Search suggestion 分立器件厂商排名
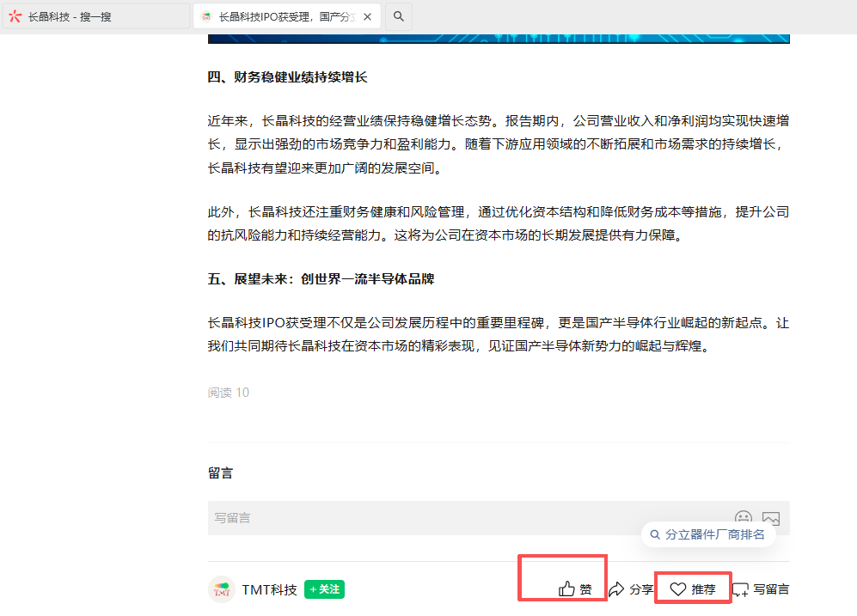Viewport: 857px width, 616px height. click(708, 534)
